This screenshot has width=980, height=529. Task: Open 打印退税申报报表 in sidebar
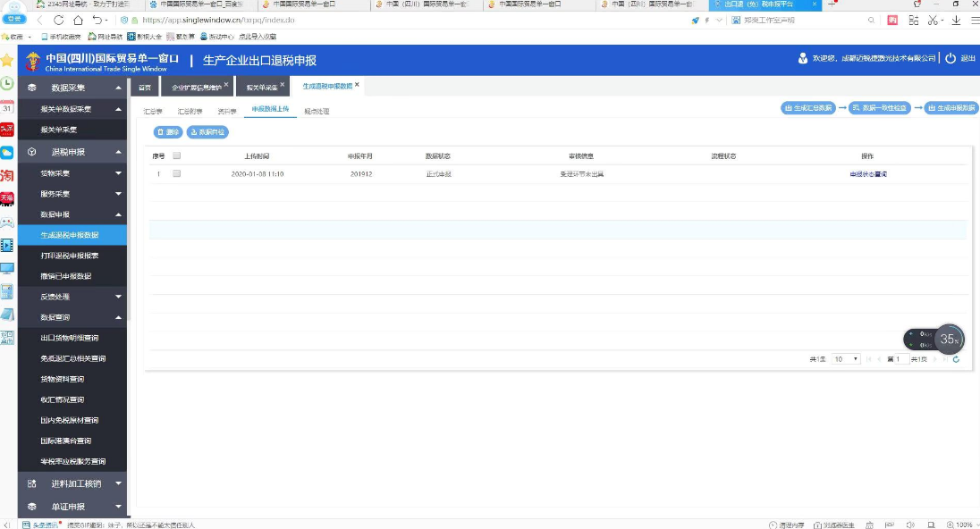pos(70,256)
